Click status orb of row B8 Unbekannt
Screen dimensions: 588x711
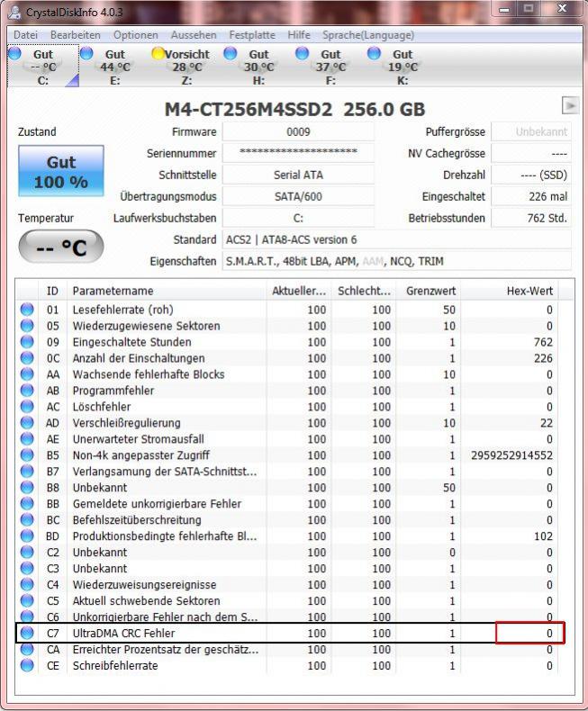(27, 488)
